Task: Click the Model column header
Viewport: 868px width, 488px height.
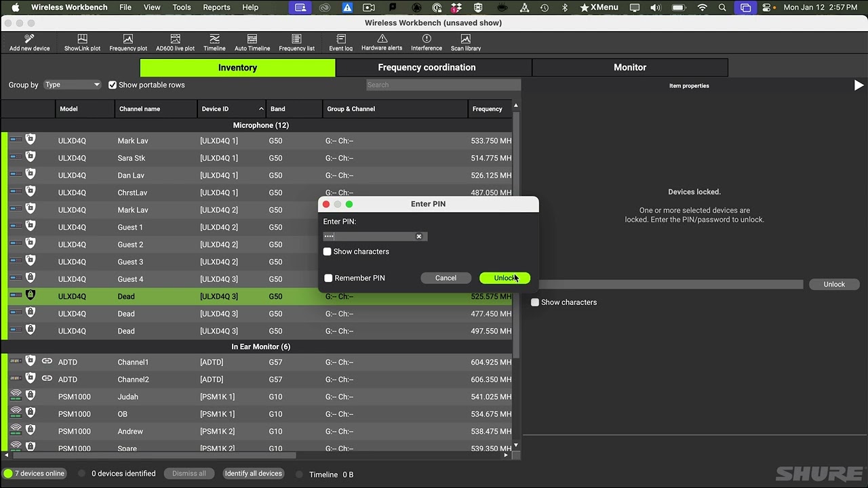Action: coord(85,108)
